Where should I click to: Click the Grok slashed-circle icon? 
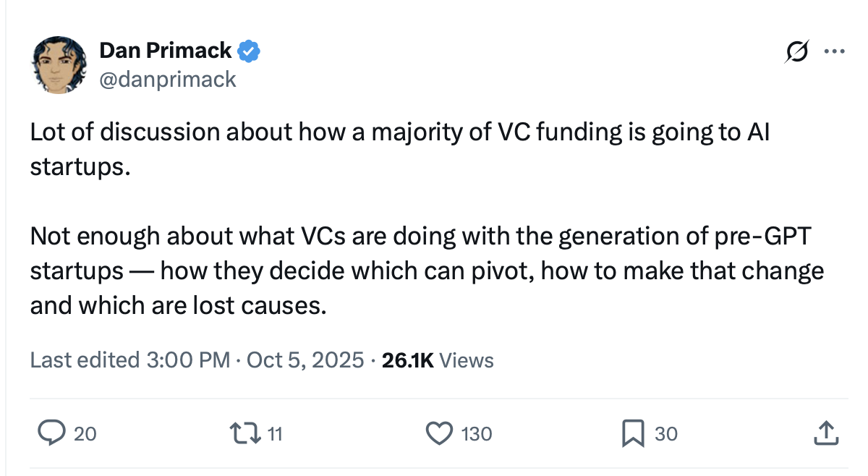tap(796, 52)
